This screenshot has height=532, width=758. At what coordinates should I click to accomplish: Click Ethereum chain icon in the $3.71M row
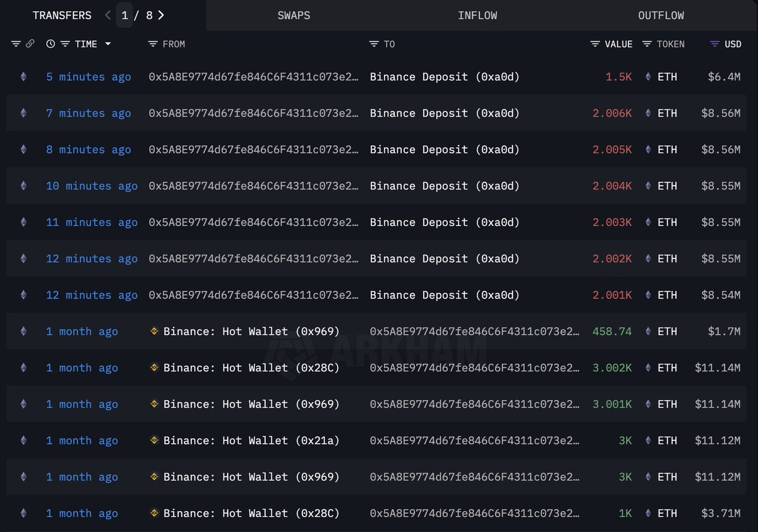(24, 514)
